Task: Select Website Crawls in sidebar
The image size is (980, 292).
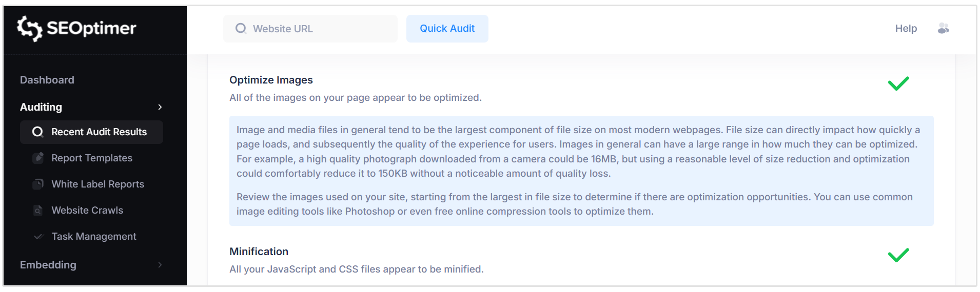Action: [x=87, y=210]
